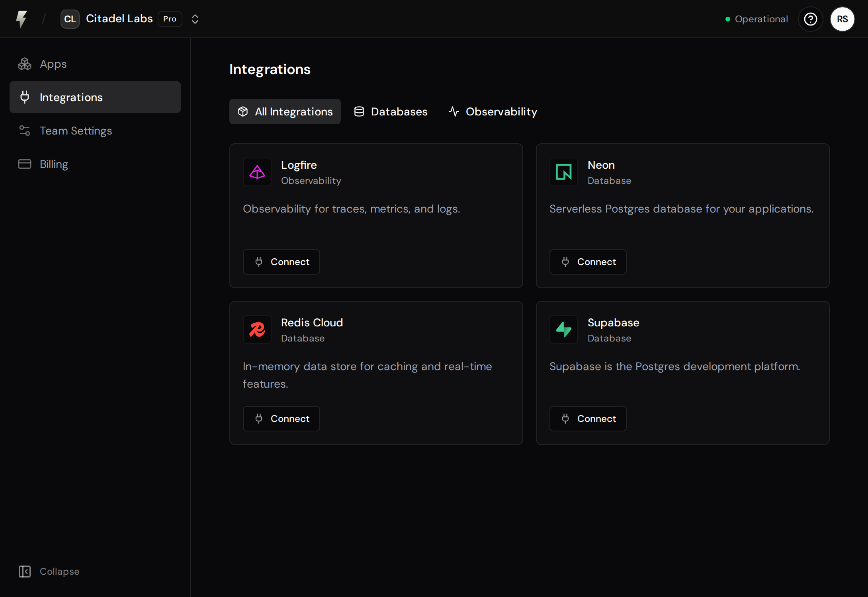Click the Team Settings sliders icon
This screenshot has height=597, width=868.
click(25, 131)
